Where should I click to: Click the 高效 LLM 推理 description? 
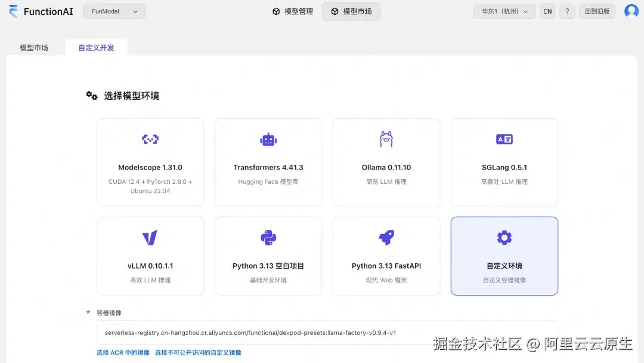[x=150, y=281]
